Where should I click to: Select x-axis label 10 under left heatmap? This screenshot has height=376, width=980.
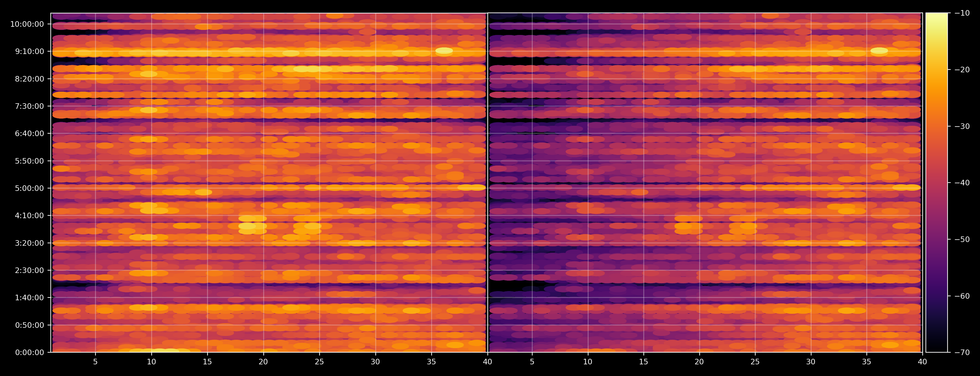coord(152,362)
